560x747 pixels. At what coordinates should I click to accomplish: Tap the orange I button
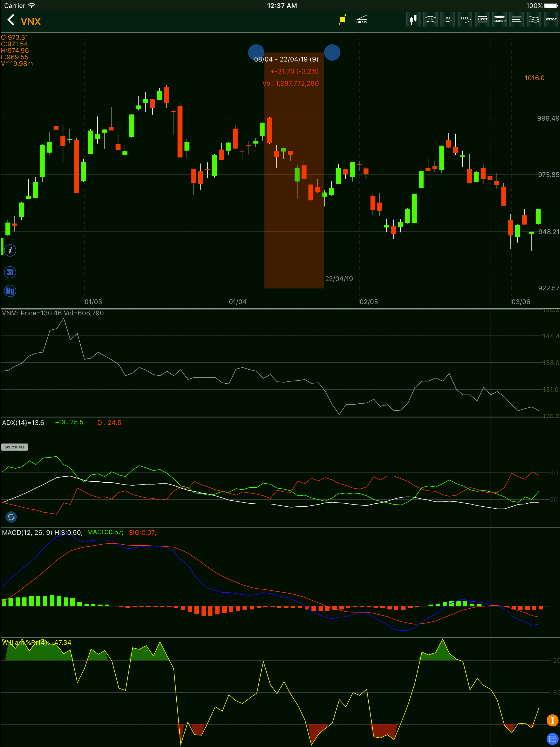pyautogui.click(x=552, y=720)
